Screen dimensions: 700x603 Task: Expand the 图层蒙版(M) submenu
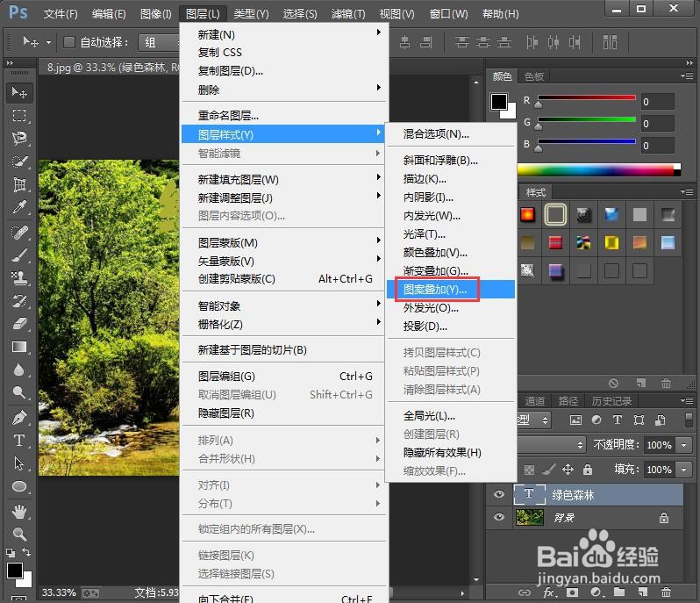(x=283, y=242)
